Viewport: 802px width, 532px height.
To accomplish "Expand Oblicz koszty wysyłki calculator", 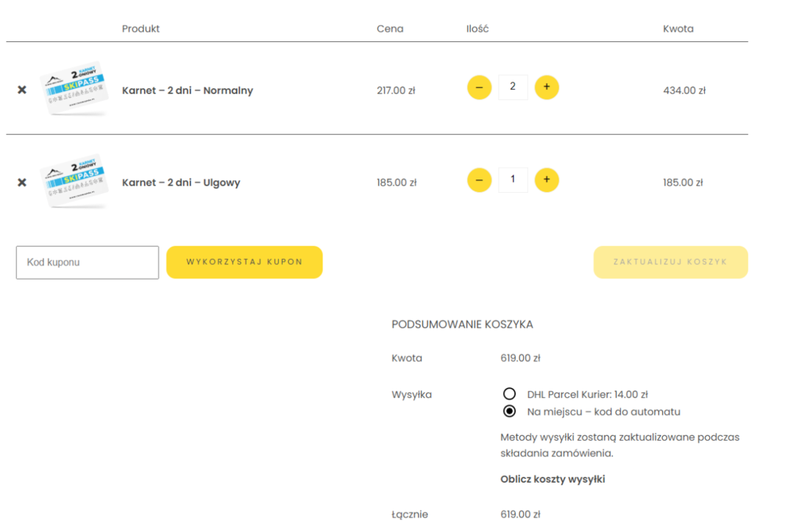I will (553, 479).
